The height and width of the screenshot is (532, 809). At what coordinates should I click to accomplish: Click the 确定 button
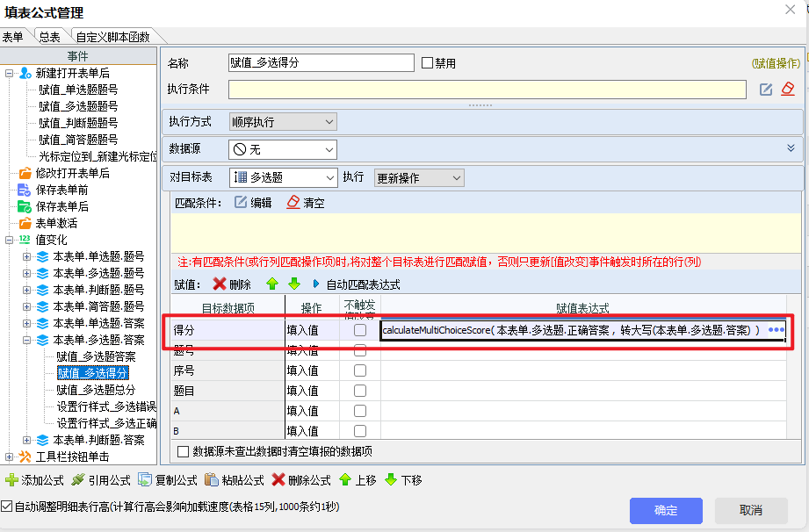(666, 510)
